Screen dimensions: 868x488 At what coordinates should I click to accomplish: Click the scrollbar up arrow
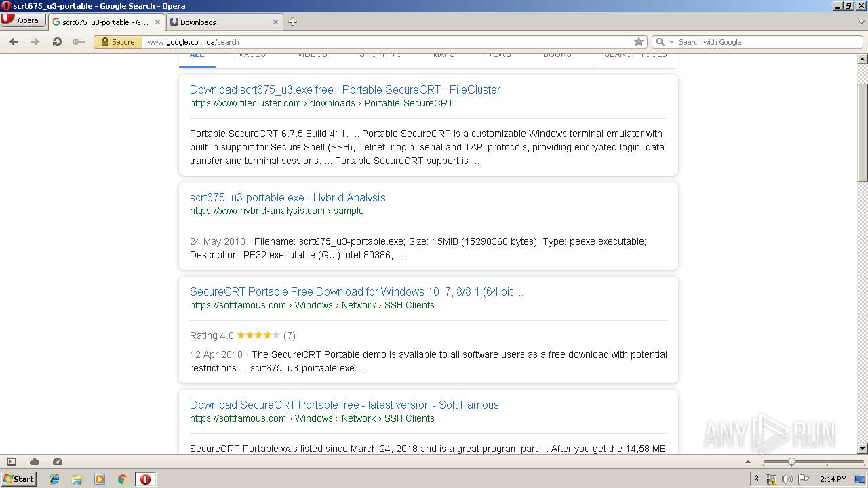click(862, 60)
